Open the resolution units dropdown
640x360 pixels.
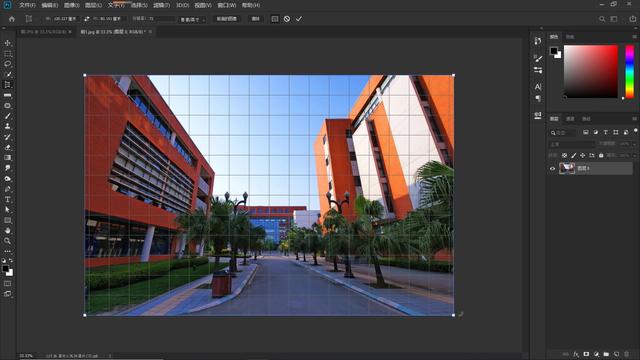tap(193, 19)
